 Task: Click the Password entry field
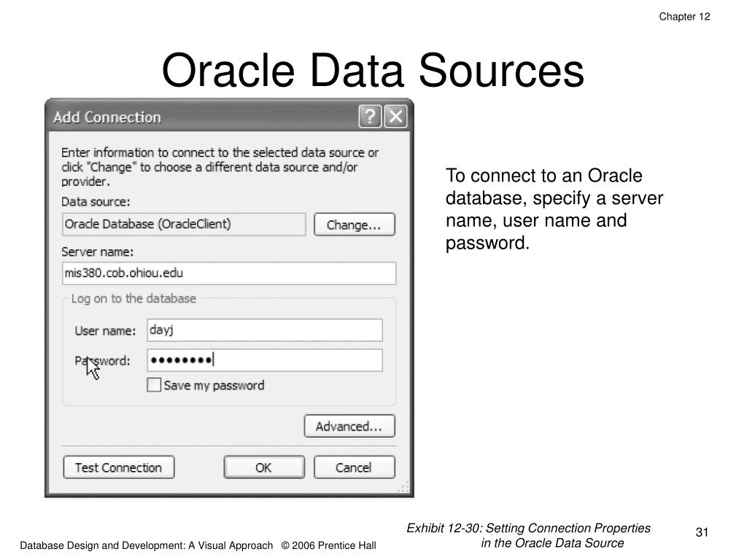click(264, 360)
